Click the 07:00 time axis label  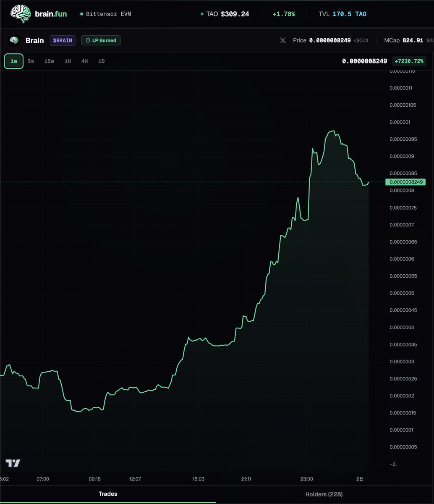click(43, 479)
